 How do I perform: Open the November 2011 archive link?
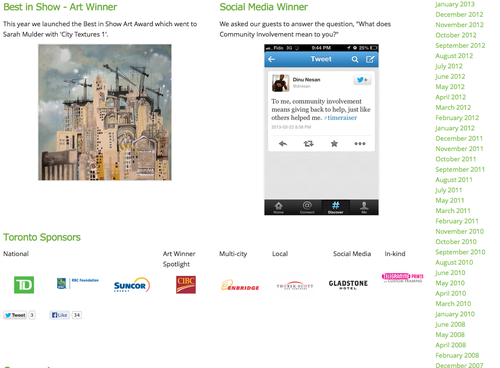point(459,149)
